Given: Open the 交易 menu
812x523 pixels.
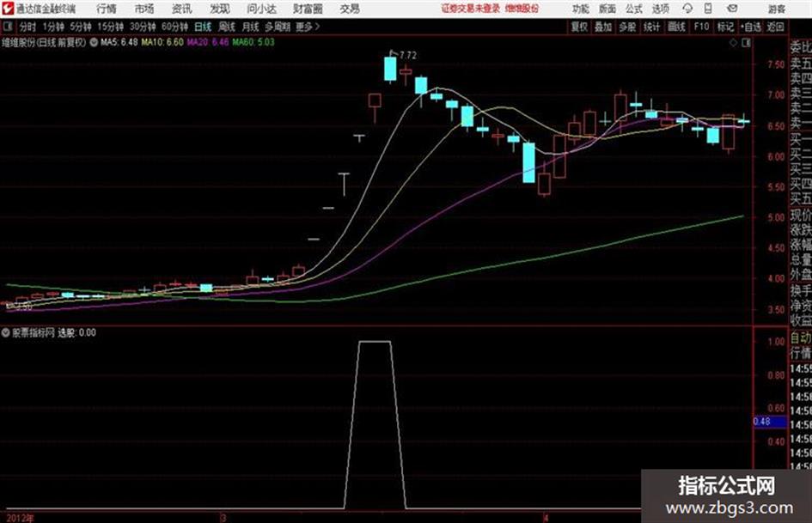Looking at the screenshot, I should [x=350, y=9].
